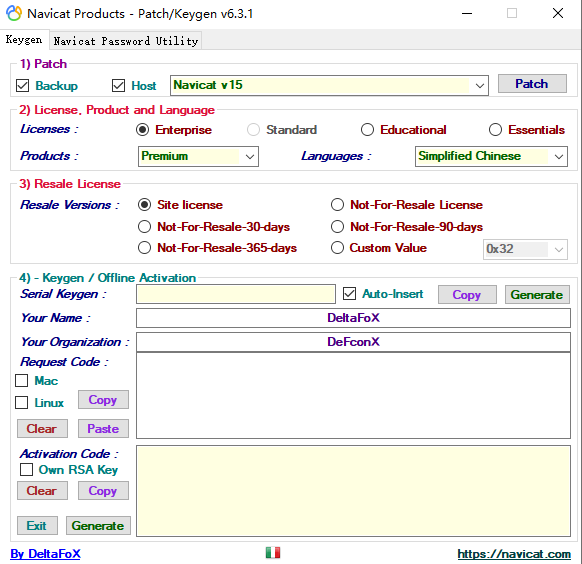This screenshot has height=564, width=582.
Task: Open the Navicat v15 version dropdown
Action: tap(329, 85)
